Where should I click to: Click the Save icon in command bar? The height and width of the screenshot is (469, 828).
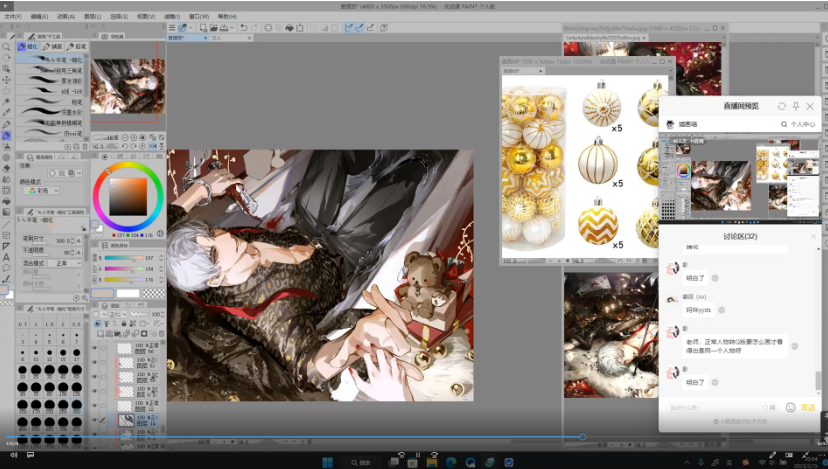coord(224,27)
